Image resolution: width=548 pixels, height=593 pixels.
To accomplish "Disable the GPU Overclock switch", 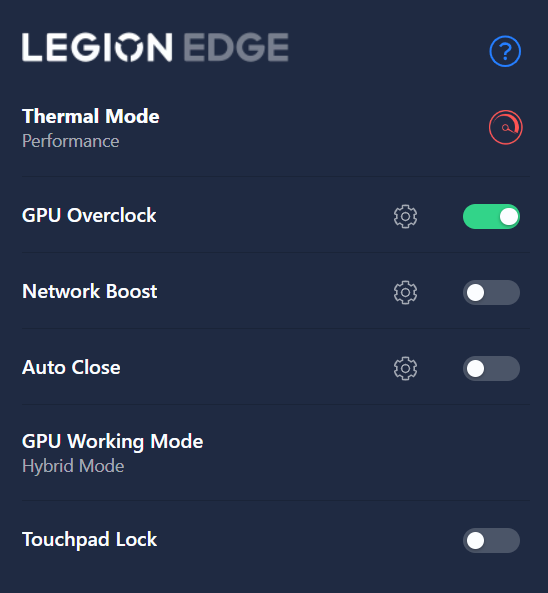I will pos(491,217).
